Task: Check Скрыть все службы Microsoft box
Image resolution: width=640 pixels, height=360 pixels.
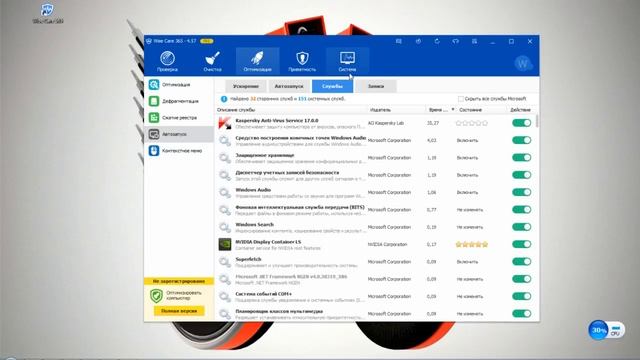Action: tap(461, 99)
